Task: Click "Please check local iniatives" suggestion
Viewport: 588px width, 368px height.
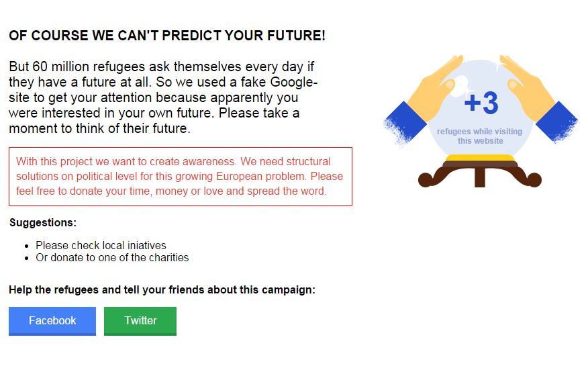Action: [101, 245]
